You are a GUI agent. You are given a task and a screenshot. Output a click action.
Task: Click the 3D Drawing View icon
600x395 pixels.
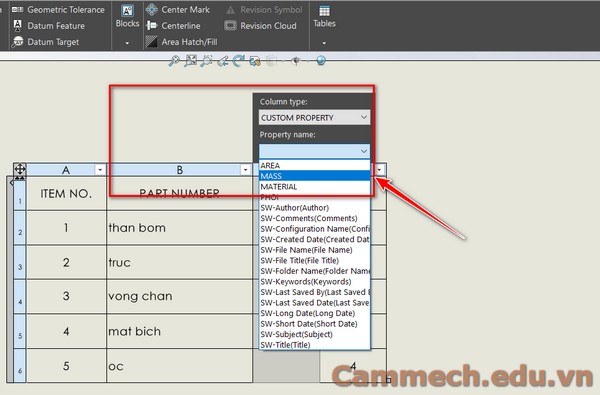click(x=255, y=61)
